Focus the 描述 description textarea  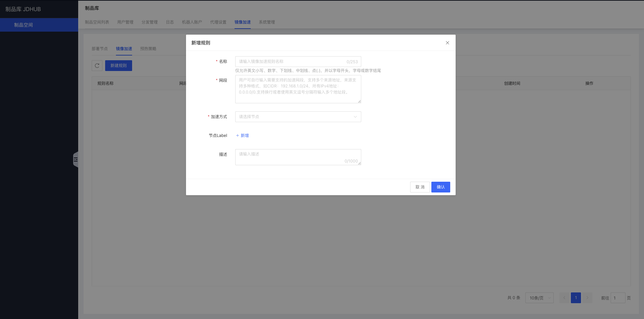click(x=298, y=157)
